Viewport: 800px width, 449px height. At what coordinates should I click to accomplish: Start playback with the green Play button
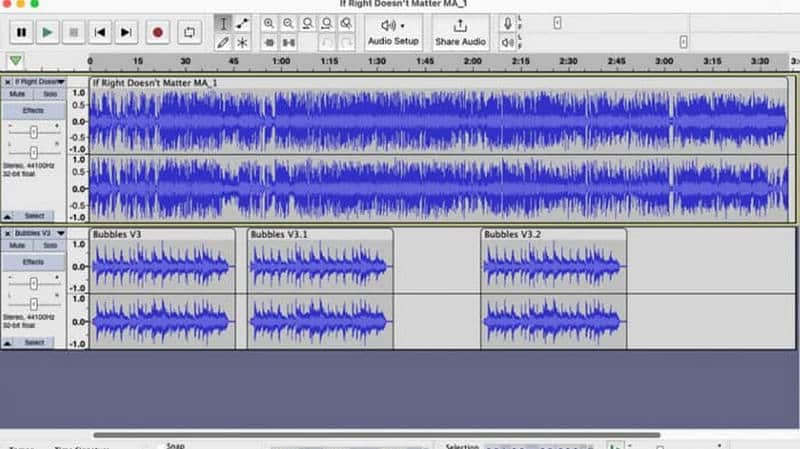point(47,33)
